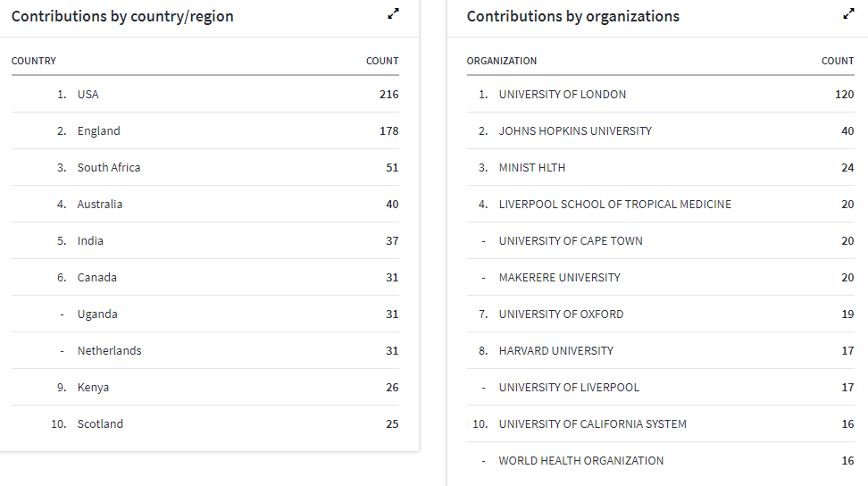Click the Scotland row
868x486 pixels.
pyautogui.click(x=100, y=424)
